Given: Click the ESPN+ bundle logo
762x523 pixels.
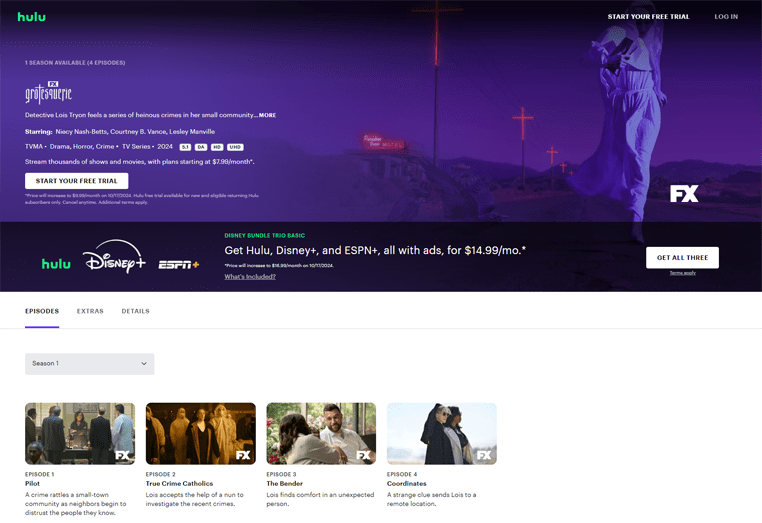Looking at the screenshot, I should (x=179, y=265).
